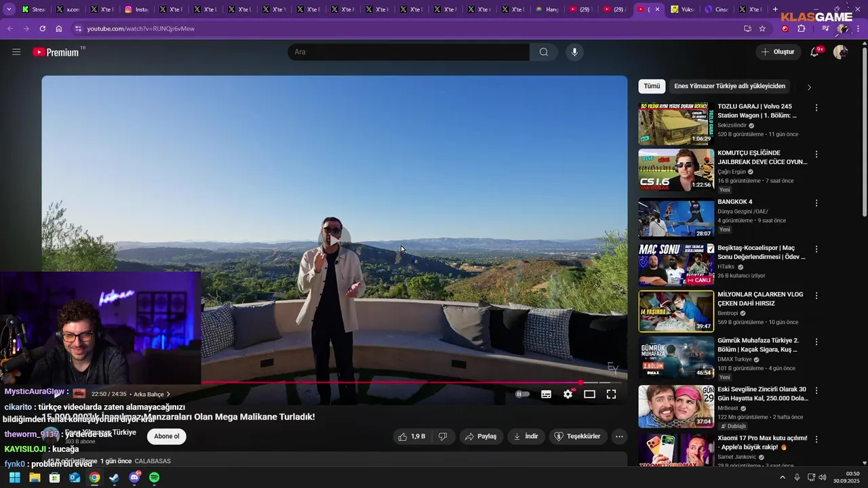Screen dimensions: 868x488
Task: Select Enes Yilmazer Türkiye uploader chip
Action: [x=730, y=86]
